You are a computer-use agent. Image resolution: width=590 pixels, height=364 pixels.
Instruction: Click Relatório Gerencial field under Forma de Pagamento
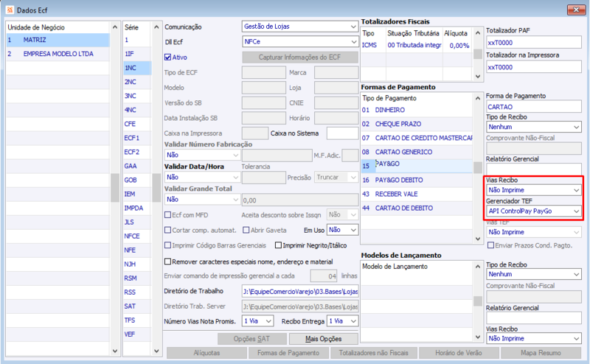click(x=533, y=169)
